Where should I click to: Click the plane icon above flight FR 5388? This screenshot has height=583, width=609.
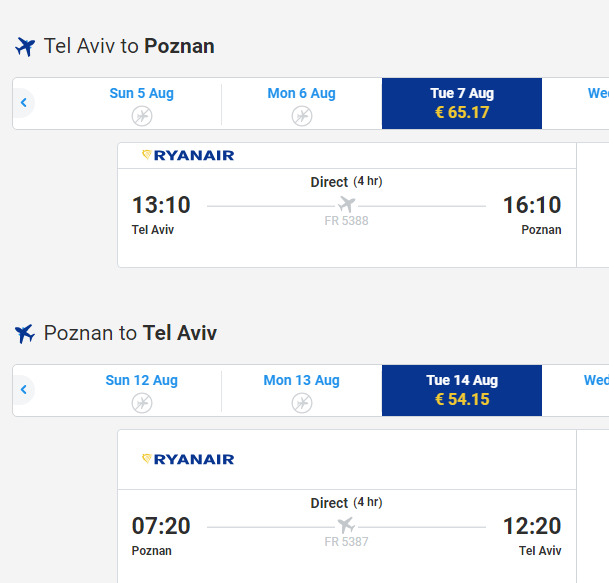(346, 204)
